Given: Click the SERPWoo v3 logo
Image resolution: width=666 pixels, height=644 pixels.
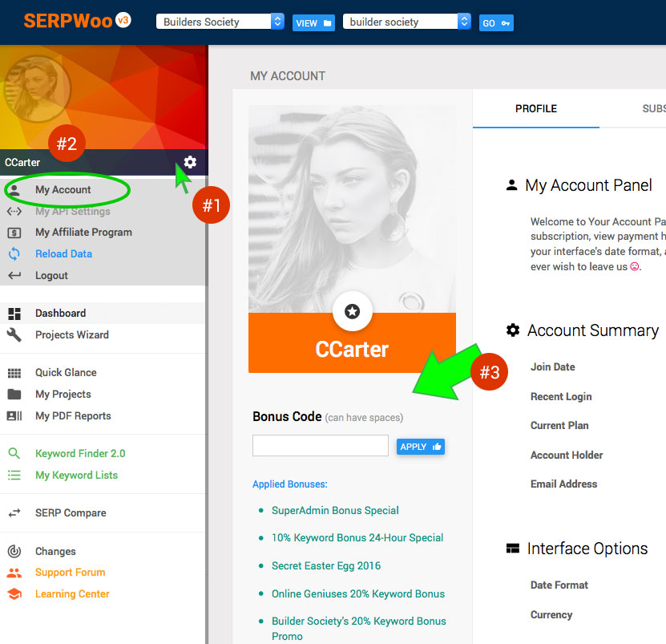Looking at the screenshot, I should 77,21.
